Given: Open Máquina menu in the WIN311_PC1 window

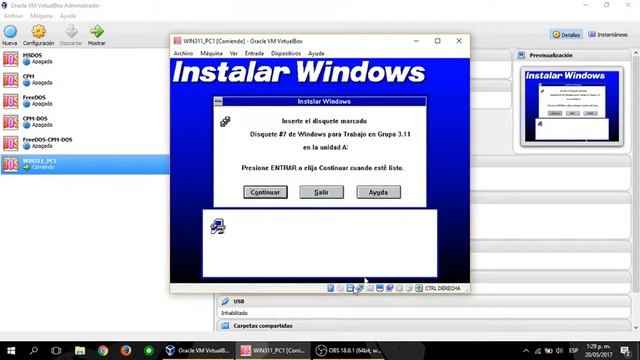Looking at the screenshot, I should pos(211,53).
